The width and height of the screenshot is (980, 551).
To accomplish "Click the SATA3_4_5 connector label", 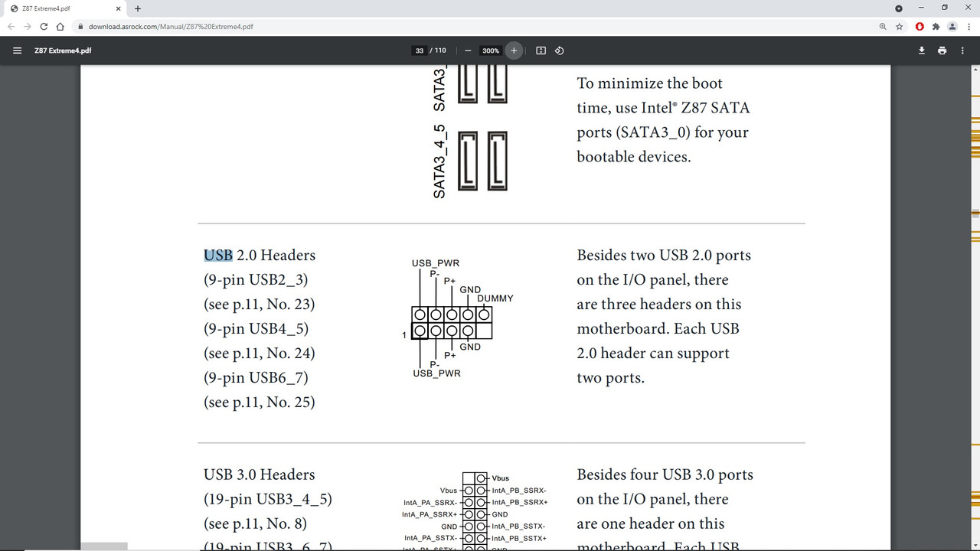I will [x=439, y=161].
